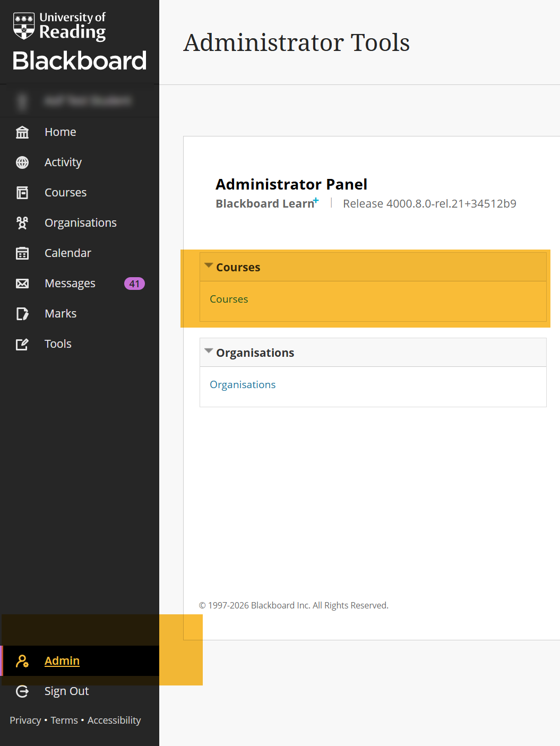Click the Courses icon in the sidebar

coord(22,192)
